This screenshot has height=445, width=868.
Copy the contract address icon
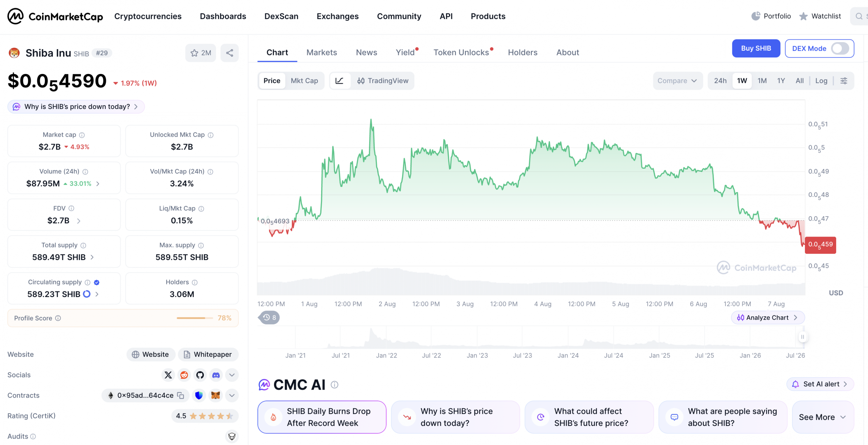pyautogui.click(x=181, y=395)
